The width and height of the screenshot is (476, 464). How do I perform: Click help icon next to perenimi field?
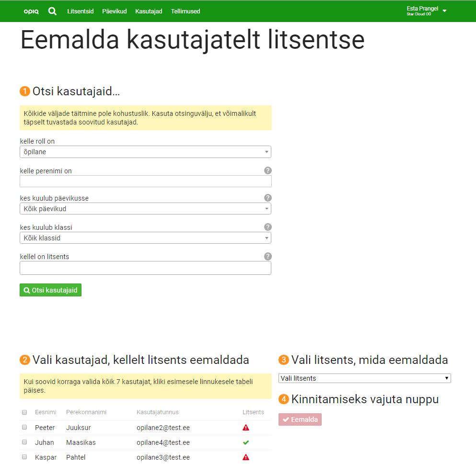[268, 170]
